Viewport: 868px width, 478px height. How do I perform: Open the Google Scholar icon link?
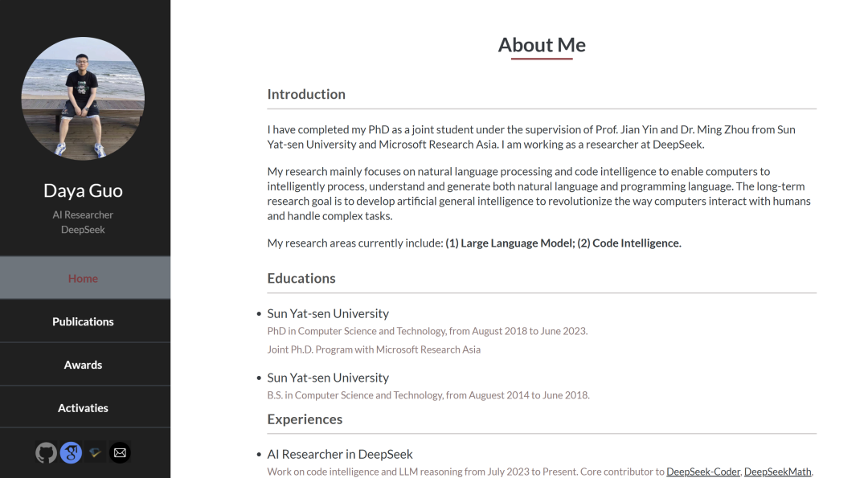(x=71, y=453)
